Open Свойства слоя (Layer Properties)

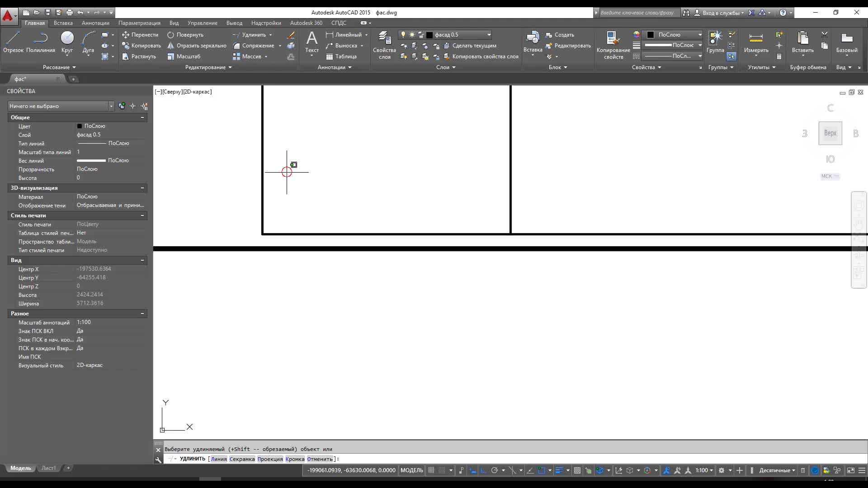click(x=384, y=45)
